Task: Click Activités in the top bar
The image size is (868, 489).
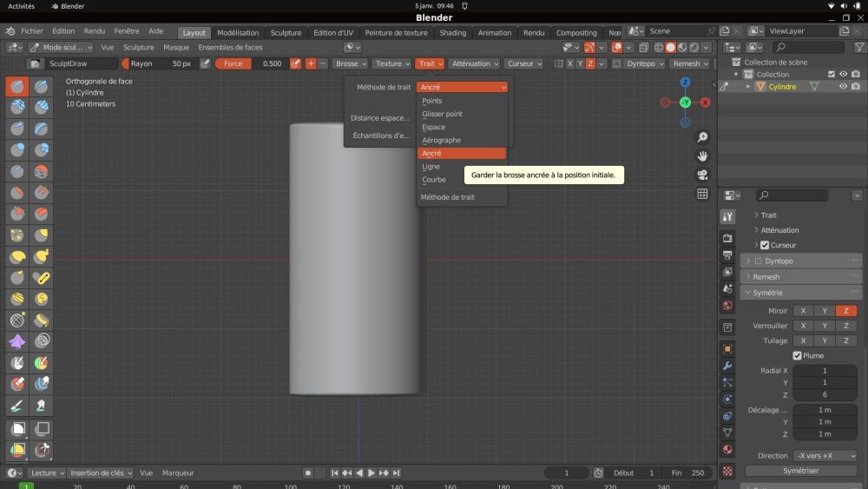Action: [21, 6]
